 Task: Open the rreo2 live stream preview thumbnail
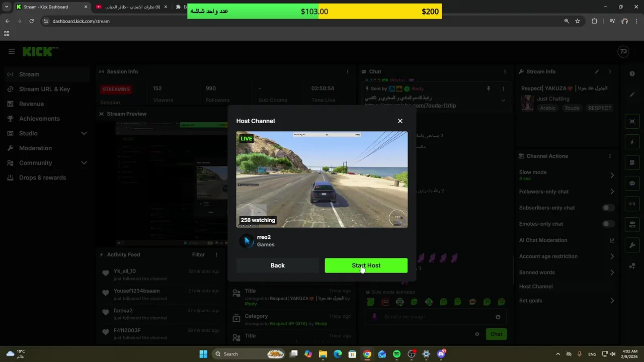pos(322,179)
